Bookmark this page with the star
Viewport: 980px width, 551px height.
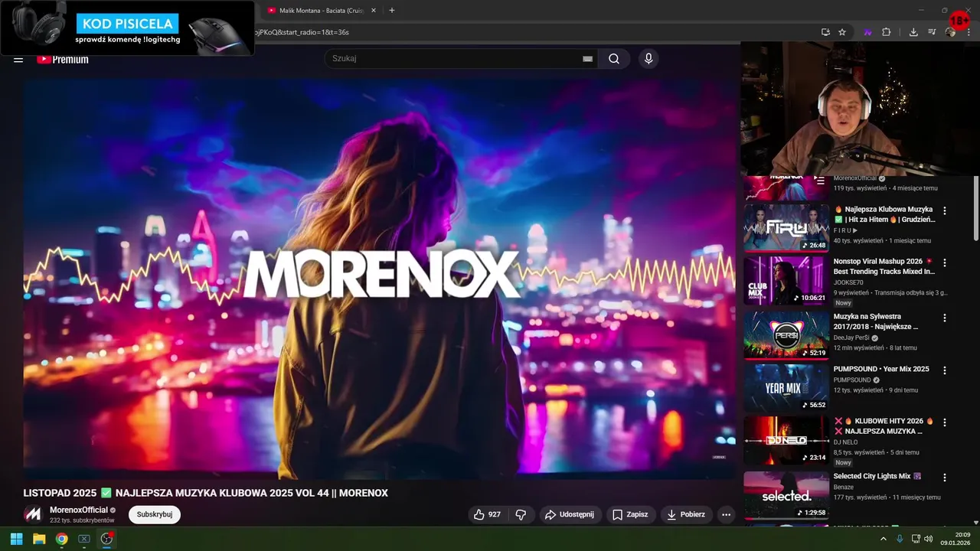click(x=842, y=32)
